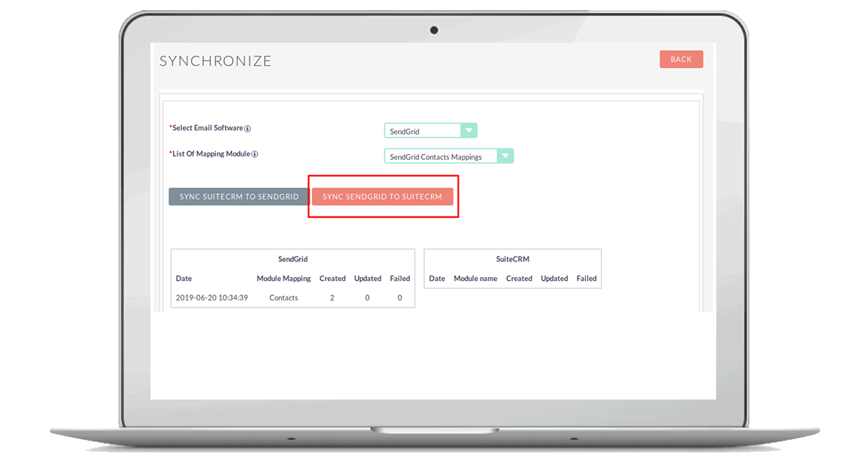Click the Contacts cell in the SendGrid table
Viewport: 868px width, 456px height.
pyautogui.click(x=284, y=297)
